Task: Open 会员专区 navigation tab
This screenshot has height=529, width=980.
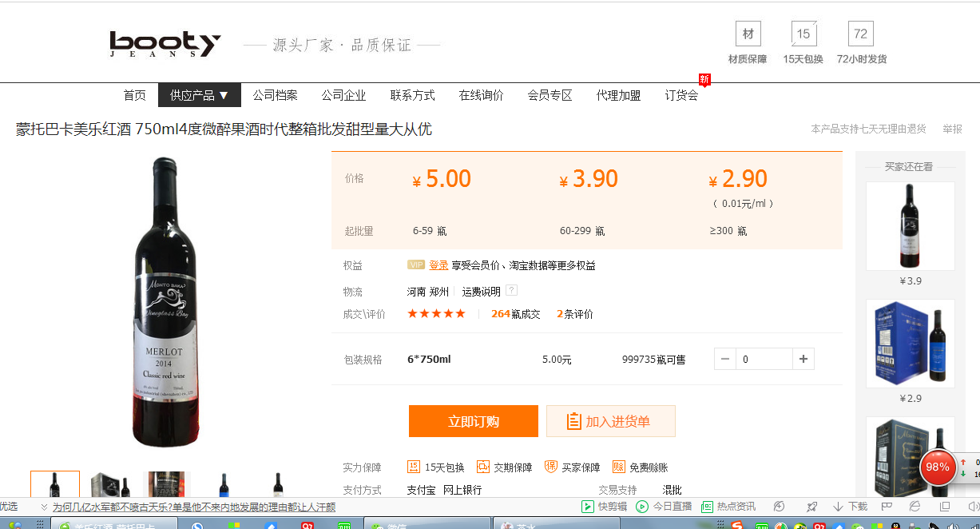Action: coord(550,95)
